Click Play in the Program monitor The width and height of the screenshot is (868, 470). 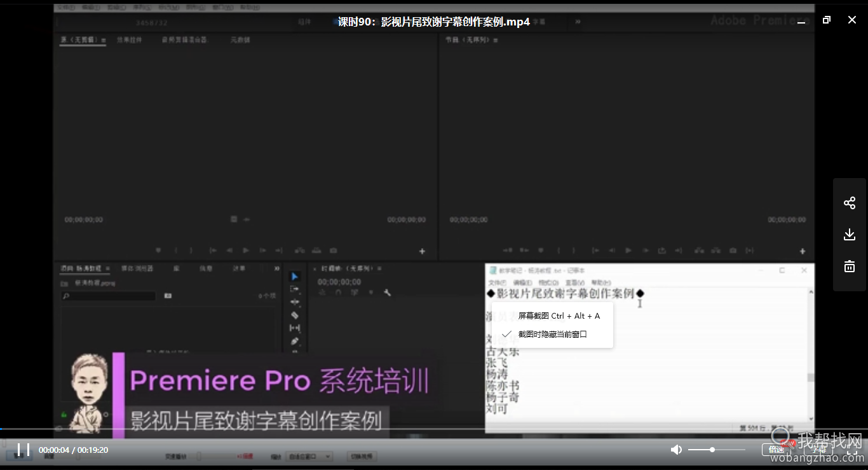pos(628,251)
